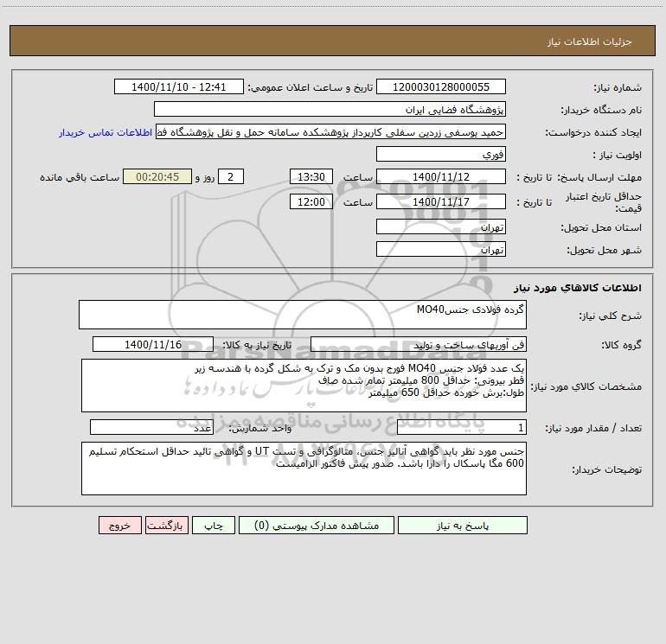Click the request creator field حمید یوسفی
666x644 pixels.
coord(330,132)
